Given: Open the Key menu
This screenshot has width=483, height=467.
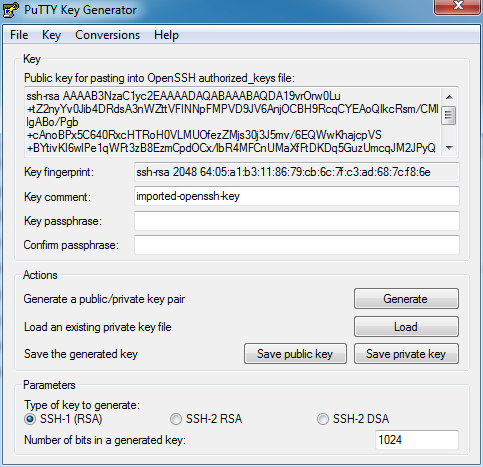Looking at the screenshot, I should [x=51, y=35].
